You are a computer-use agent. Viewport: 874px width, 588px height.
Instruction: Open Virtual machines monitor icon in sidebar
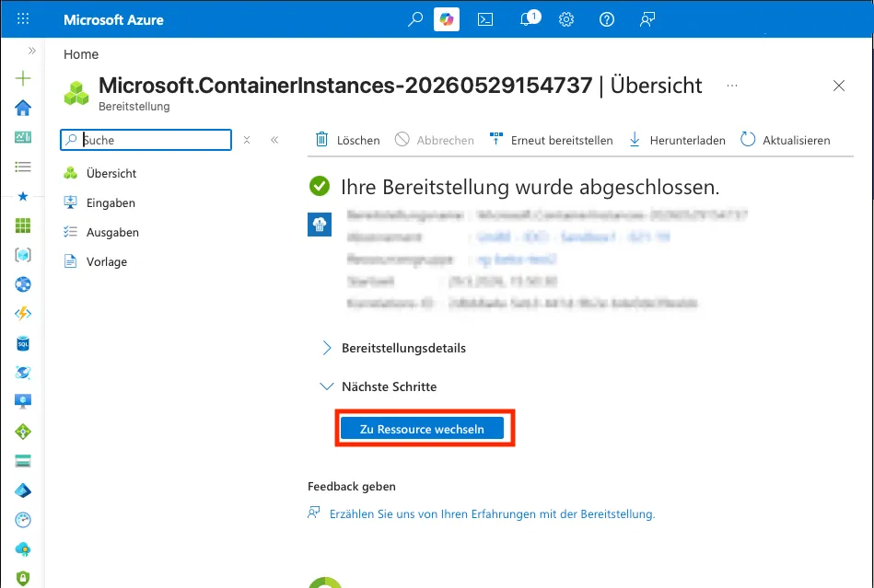tap(23, 401)
